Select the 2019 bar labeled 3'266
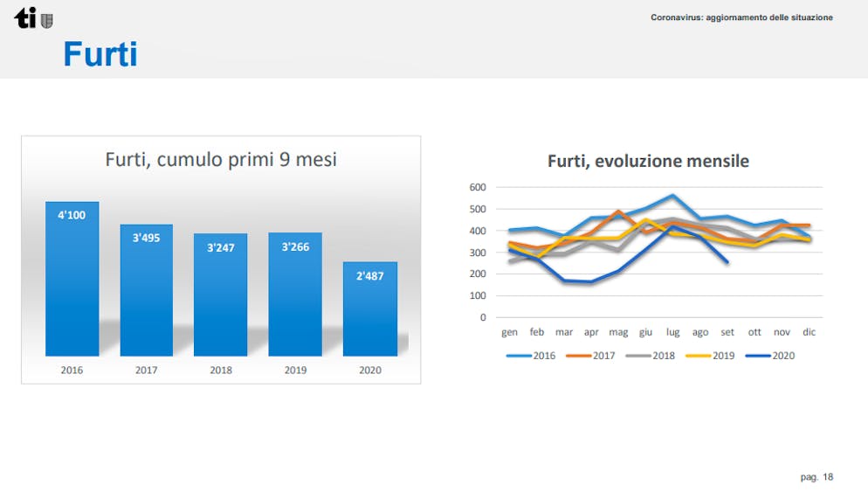The image size is (868, 492). [x=295, y=294]
